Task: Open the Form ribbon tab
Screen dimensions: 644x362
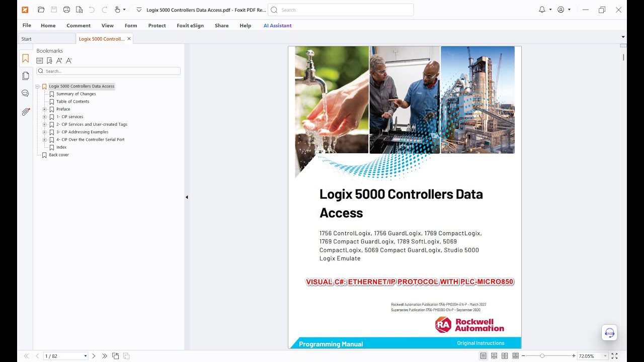Action: [131, 26]
